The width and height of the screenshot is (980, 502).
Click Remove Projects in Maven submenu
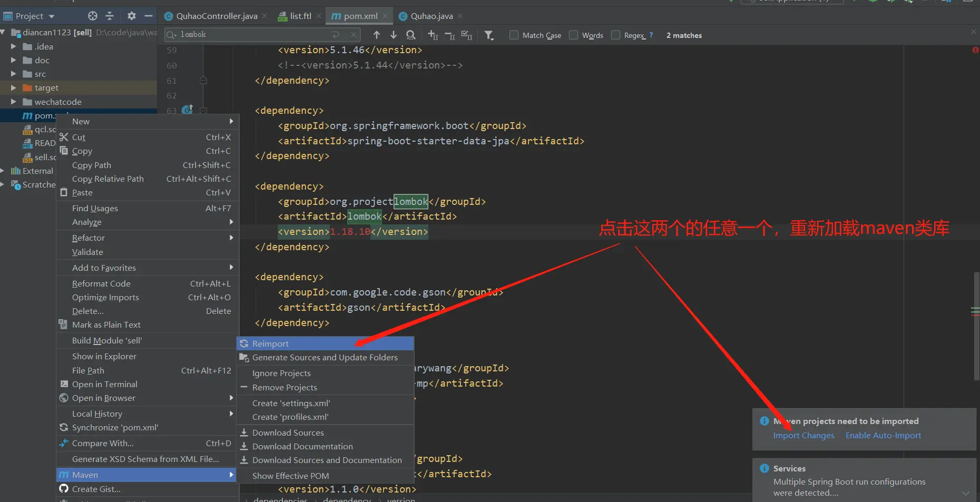[325, 387]
